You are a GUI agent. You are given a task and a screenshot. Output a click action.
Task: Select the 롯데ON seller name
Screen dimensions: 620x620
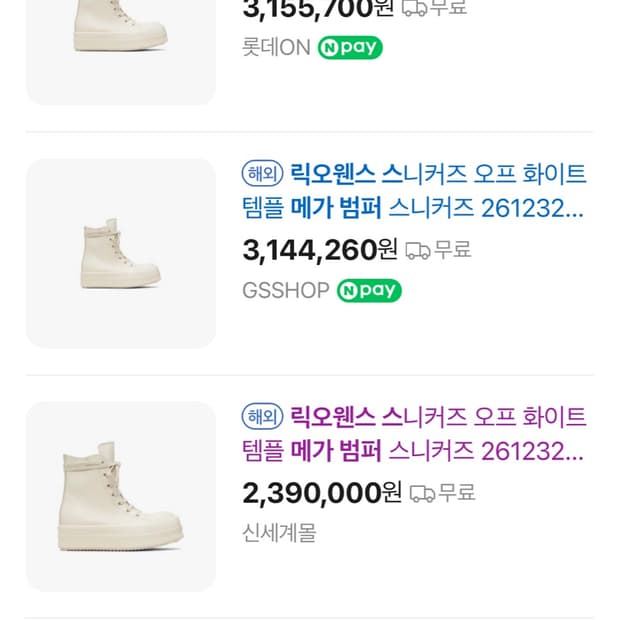[x=276, y=47]
